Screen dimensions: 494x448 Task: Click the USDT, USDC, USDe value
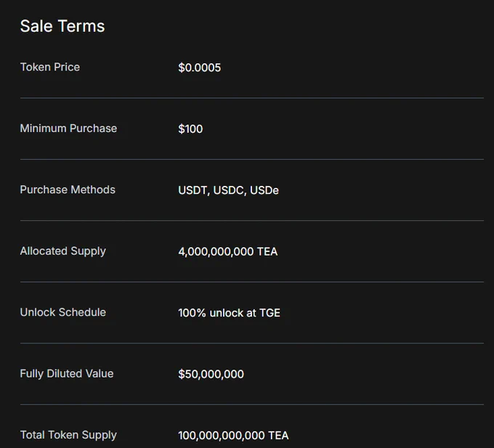pos(228,190)
